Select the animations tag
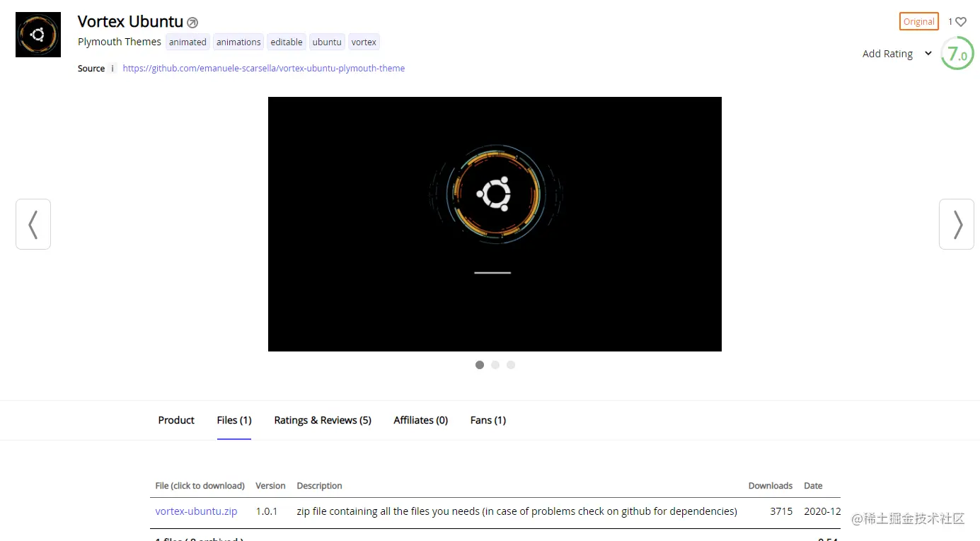Screen dimensions: 980x541 pos(238,42)
